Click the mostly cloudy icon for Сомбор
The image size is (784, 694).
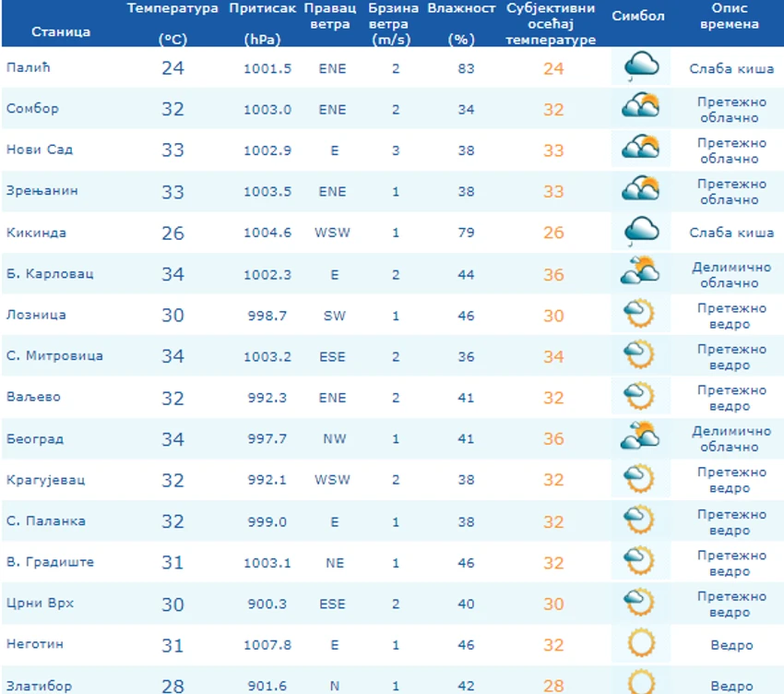click(640, 105)
